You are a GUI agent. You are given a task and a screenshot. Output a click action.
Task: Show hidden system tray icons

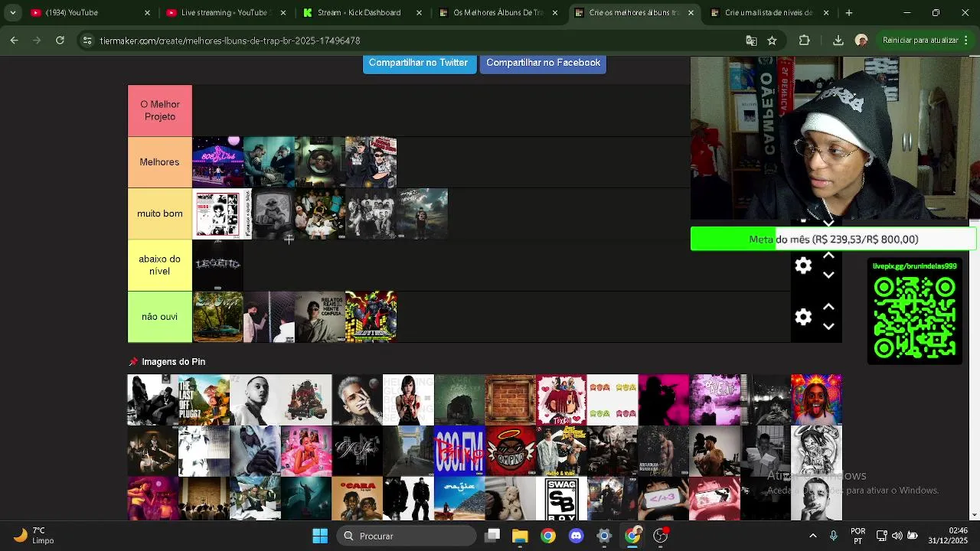(813, 536)
